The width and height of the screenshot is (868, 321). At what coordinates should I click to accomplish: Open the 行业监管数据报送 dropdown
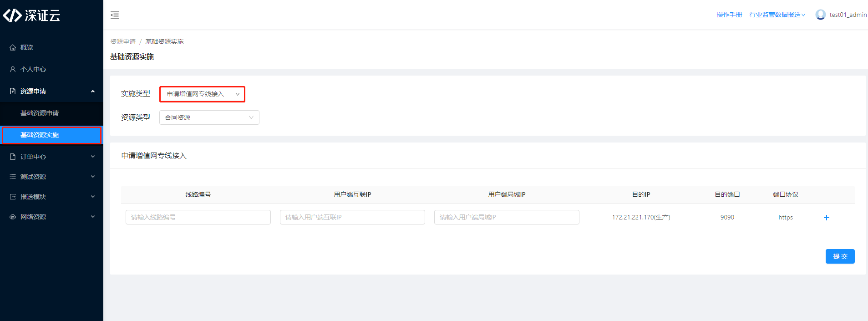777,15
